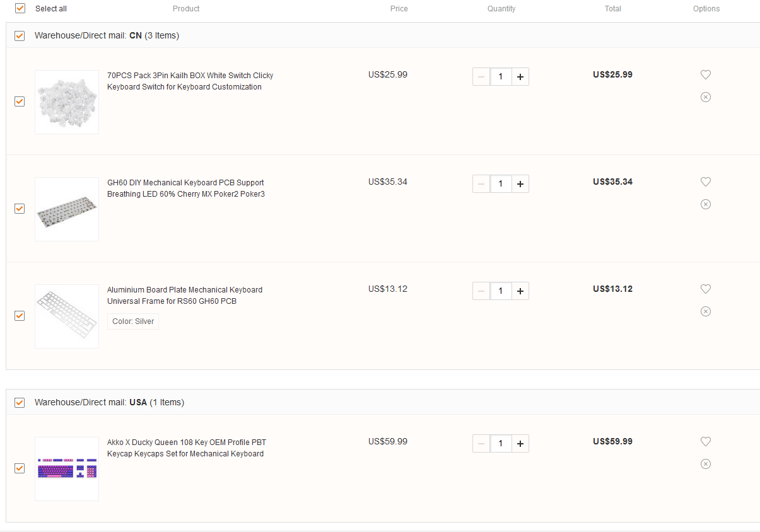The image size is (760, 532).
Task: Increase Kailh switch quantity with plus
Action: (x=520, y=77)
